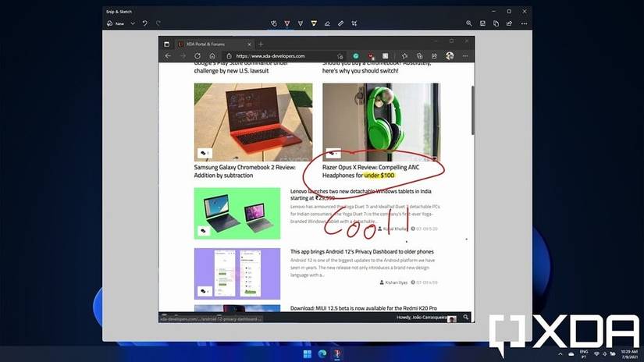Select the Image Crop tool
Image resolution: width=644 pixels, height=362 pixels.
tap(354, 23)
